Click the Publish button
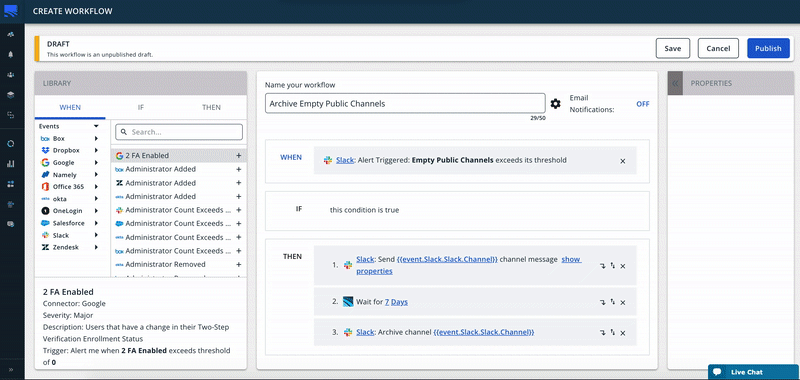This screenshot has width=800, height=380. pyautogui.click(x=768, y=48)
